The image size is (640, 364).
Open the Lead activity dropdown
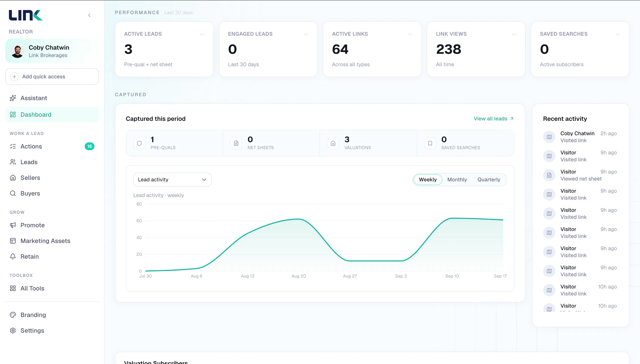coord(172,180)
